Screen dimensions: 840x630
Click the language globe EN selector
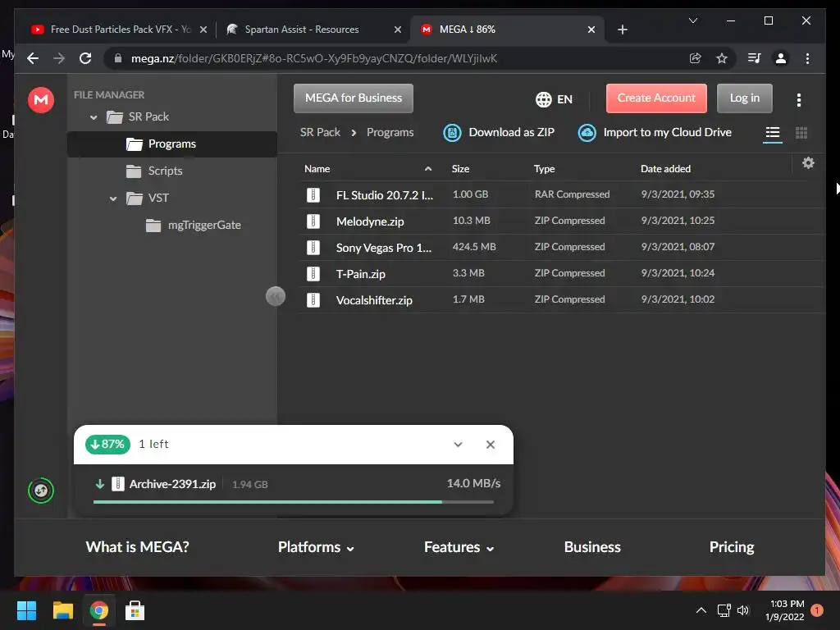(x=554, y=99)
